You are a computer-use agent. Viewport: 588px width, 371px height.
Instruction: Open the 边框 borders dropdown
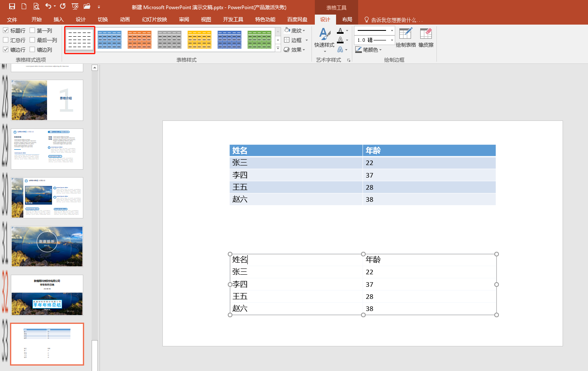coord(296,40)
